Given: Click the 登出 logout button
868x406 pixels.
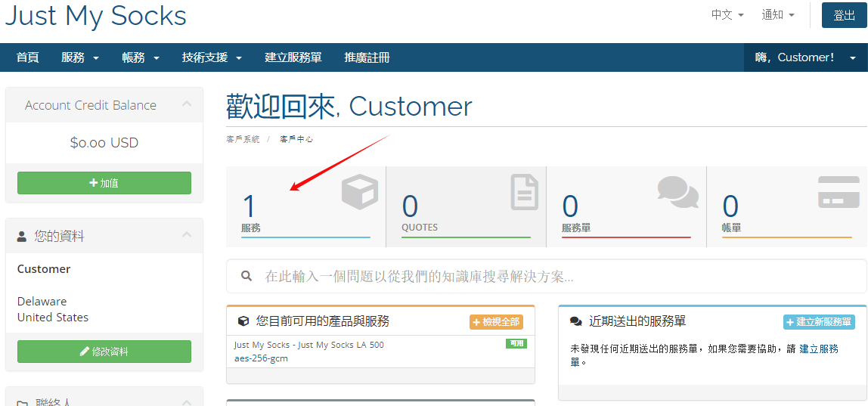Looking at the screenshot, I should 844,15.
